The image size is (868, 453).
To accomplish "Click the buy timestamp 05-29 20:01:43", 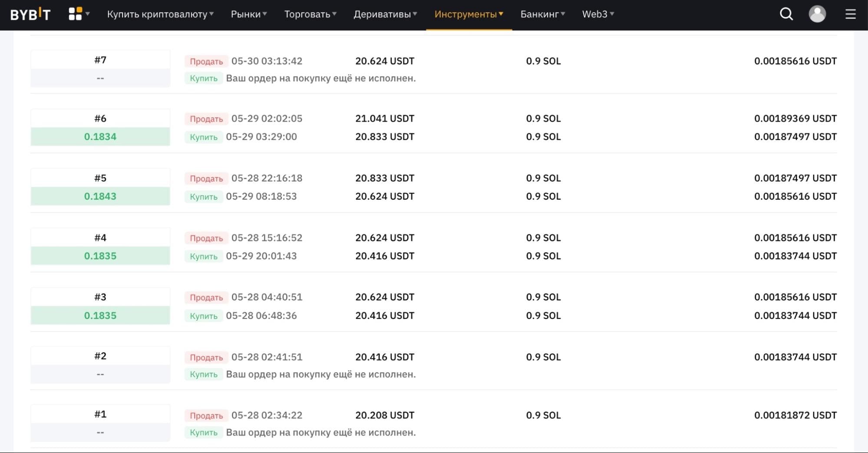I will click(261, 256).
